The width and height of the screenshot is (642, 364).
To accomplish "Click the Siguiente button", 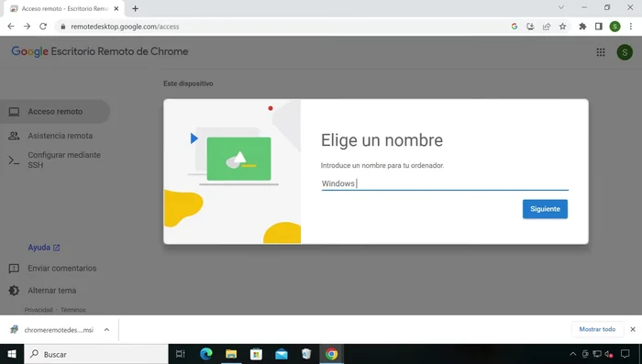I will tap(545, 209).
